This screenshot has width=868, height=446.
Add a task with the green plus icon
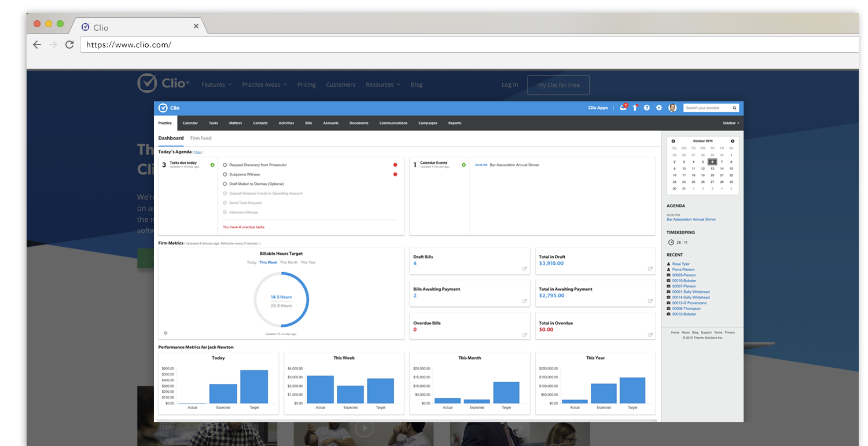pyautogui.click(x=212, y=165)
